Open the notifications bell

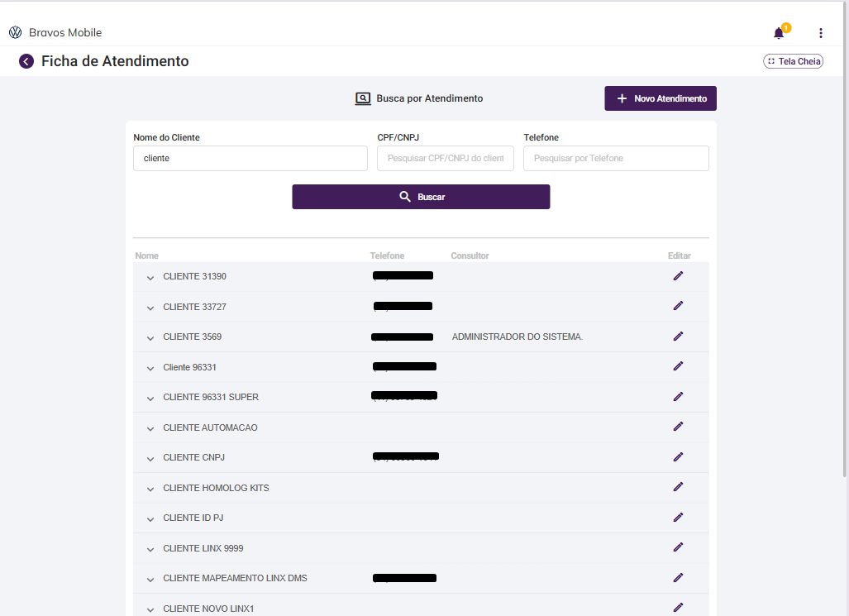pyautogui.click(x=779, y=33)
